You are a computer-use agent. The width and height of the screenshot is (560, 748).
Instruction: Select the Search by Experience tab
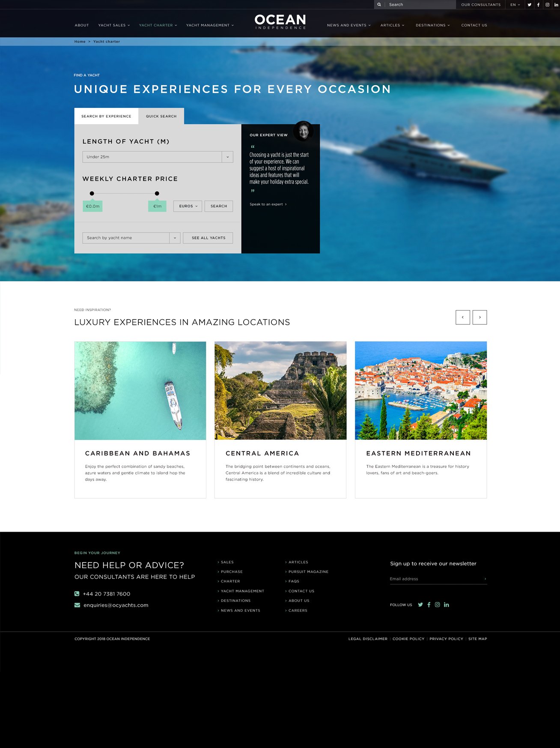coord(106,116)
